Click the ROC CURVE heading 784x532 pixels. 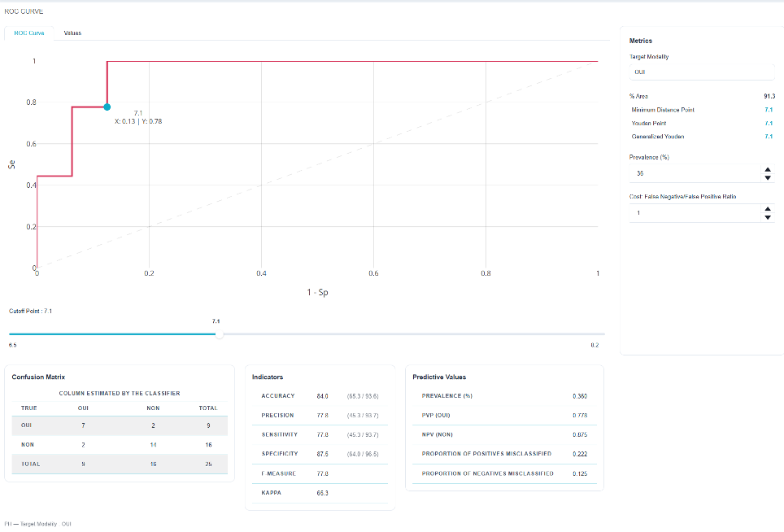tap(24, 11)
